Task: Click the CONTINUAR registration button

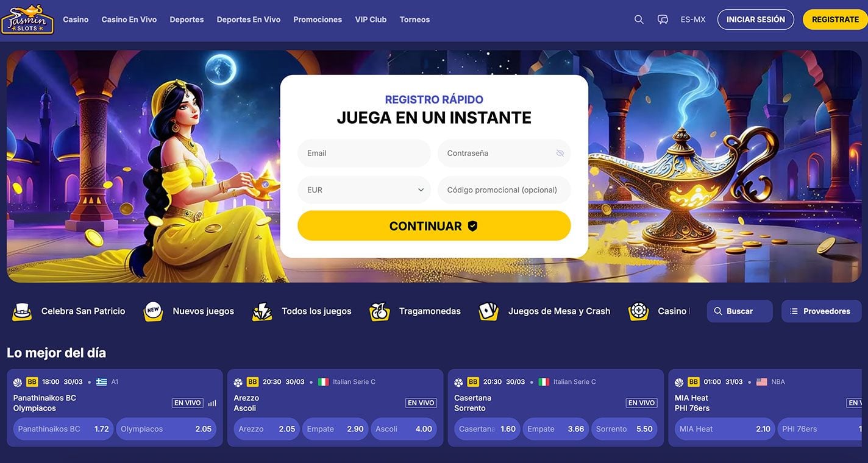Action: pyautogui.click(x=434, y=226)
